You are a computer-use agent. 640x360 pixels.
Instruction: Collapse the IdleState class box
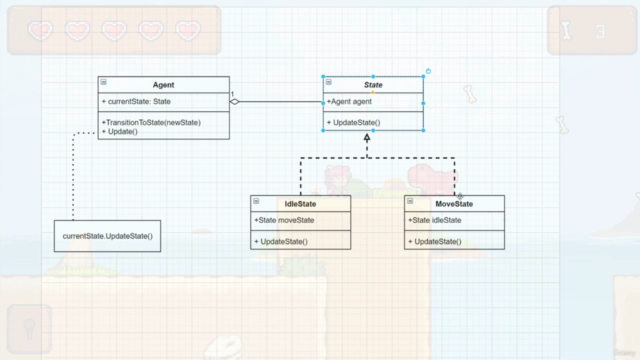(x=256, y=201)
